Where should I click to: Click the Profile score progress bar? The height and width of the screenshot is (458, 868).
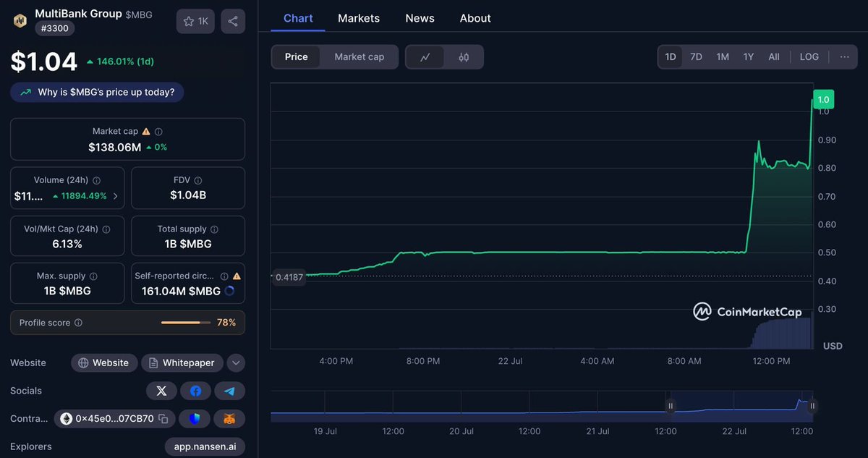(186, 323)
